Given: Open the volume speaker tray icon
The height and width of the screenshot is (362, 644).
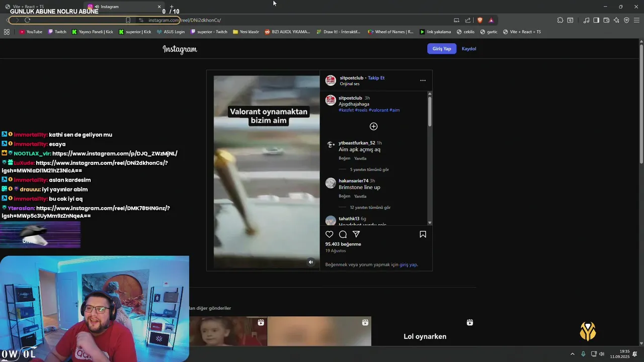Looking at the screenshot, I should 602,354.
